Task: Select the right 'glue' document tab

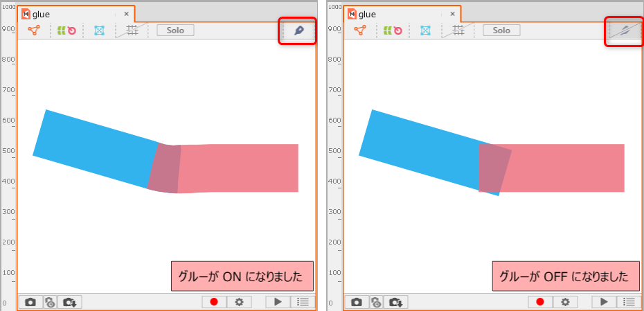Action: [367, 14]
